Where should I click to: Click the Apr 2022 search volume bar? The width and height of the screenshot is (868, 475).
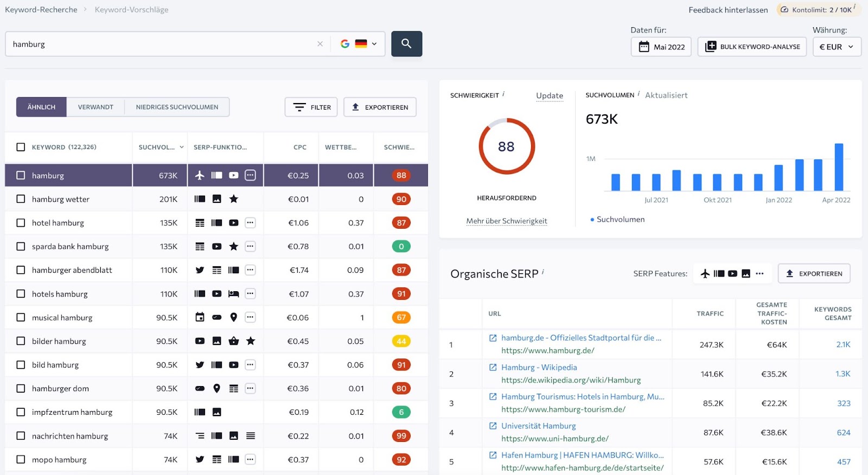point(839,167)
